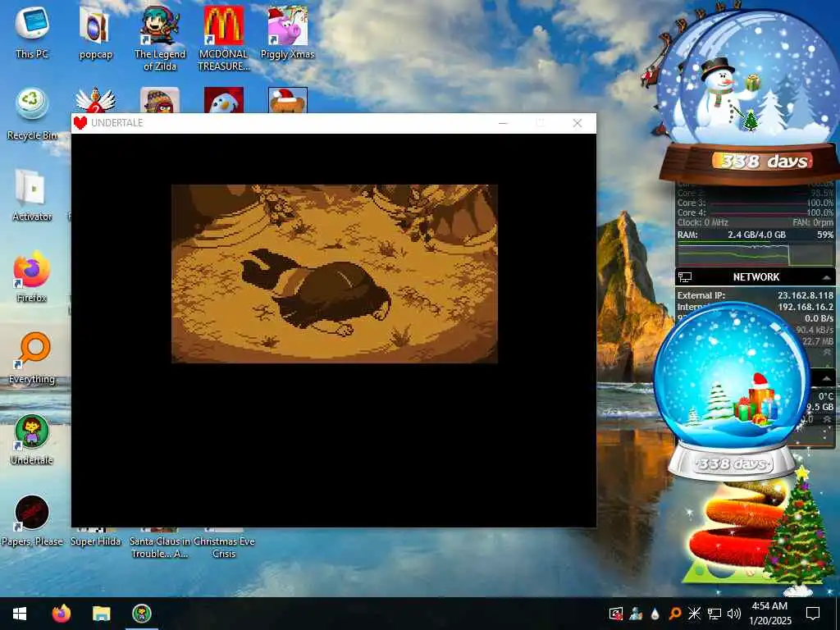Image resolution: width=840 pixels, height=630 pixels.
Task: Select the Undertale desktop shortcut
Action: click(x=32, y=440)
